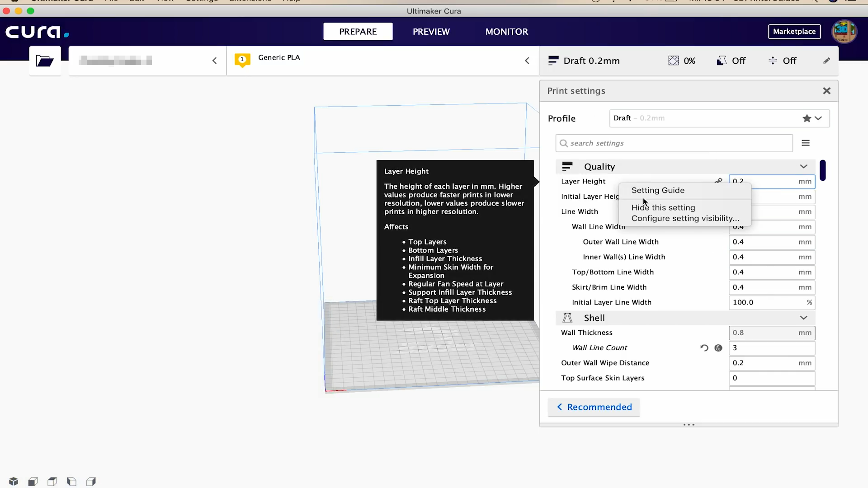
Task: Click the Outer Wall Wipe Distance field
Action: [x=772, y=363]
